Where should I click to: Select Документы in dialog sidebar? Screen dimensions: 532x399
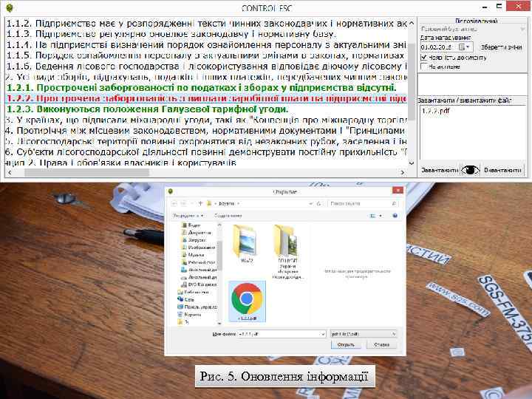197,233
